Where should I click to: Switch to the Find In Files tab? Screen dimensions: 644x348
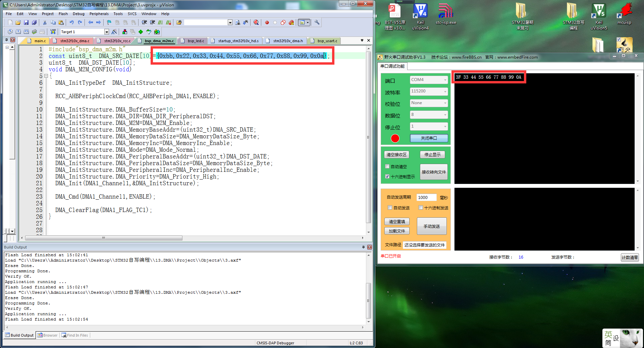[x=74, y=335]
